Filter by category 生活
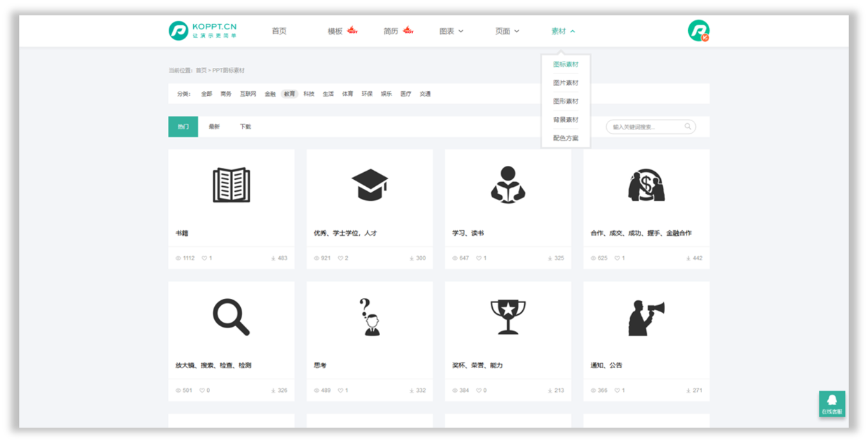This screenshot has width=868, height=443. coord(328,94)
